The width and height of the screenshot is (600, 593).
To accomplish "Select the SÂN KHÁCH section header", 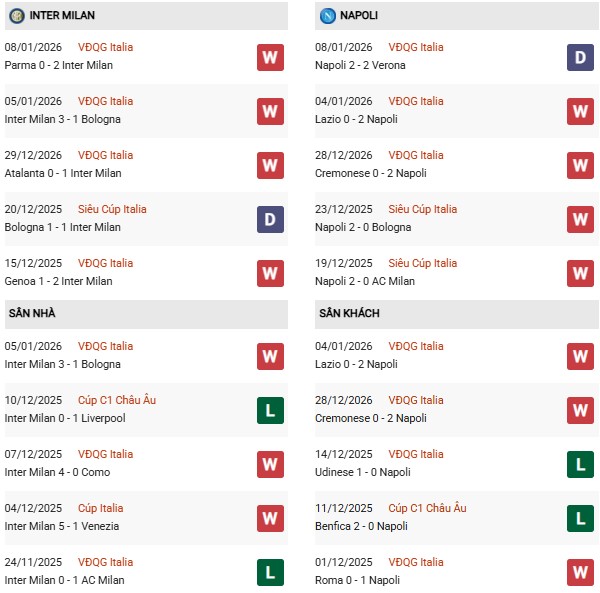I will tap(348, 314).
